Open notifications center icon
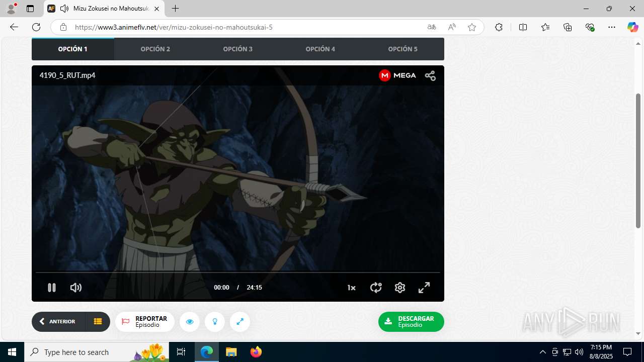 coord(627,352)
